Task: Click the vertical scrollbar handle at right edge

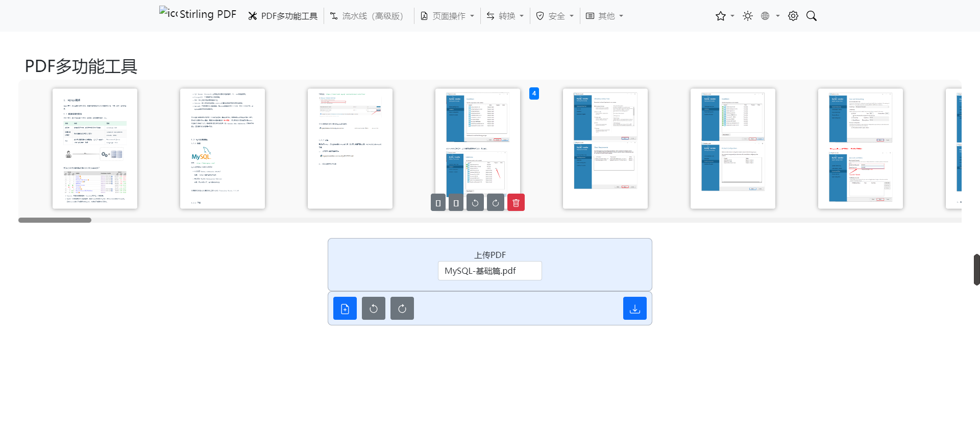Action: point(977,269)
